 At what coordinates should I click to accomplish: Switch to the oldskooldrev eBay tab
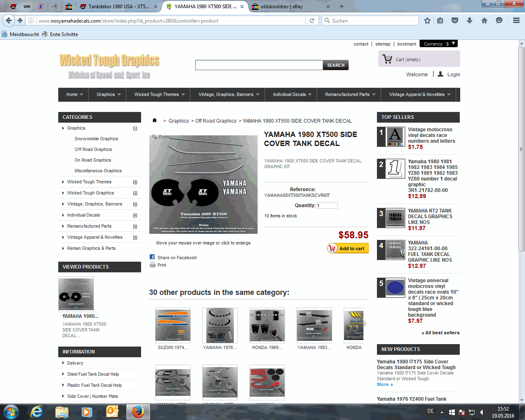point(290,7)
